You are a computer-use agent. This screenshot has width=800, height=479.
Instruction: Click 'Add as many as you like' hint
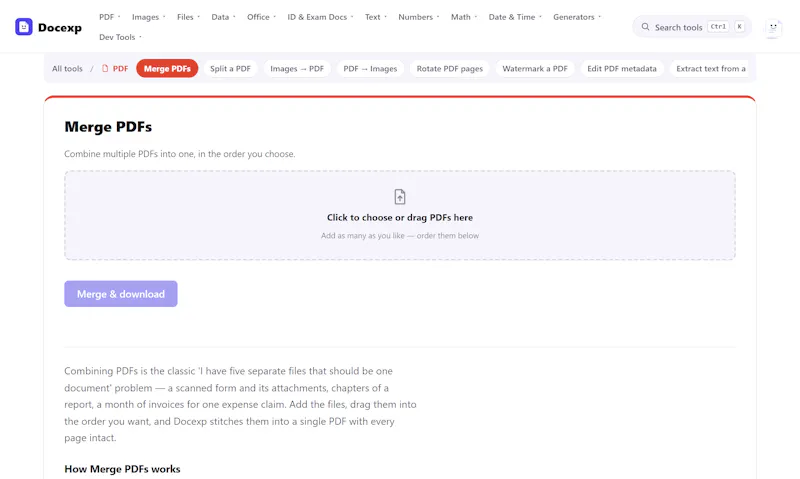[x=400, y=236]
